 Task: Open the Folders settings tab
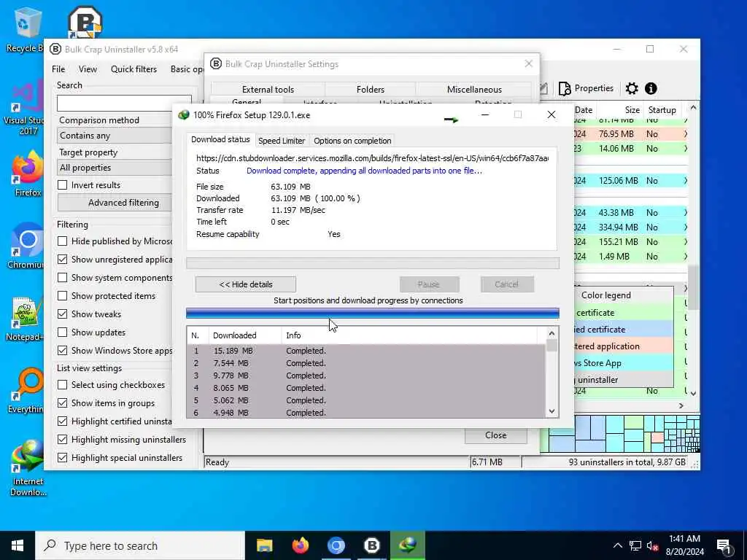click(370, 90)
